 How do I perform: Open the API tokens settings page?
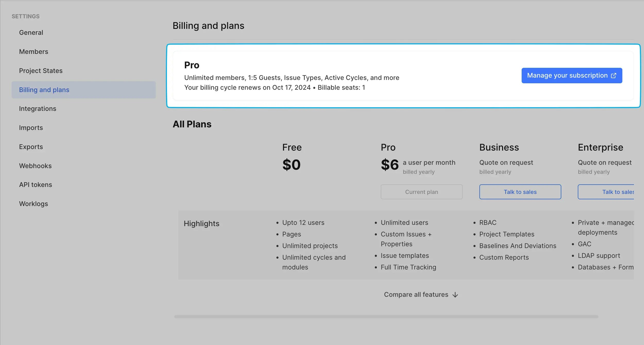point(35,185)
